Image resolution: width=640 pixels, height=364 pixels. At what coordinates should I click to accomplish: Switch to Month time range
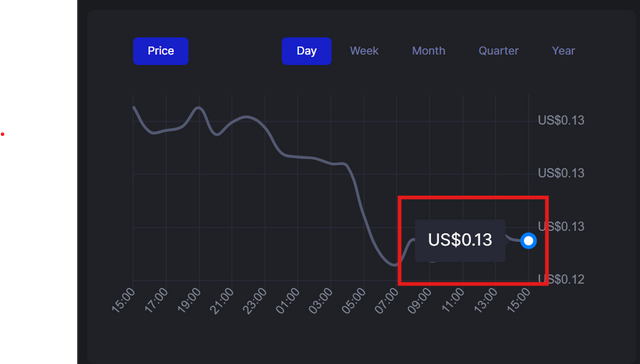(429, 51)
